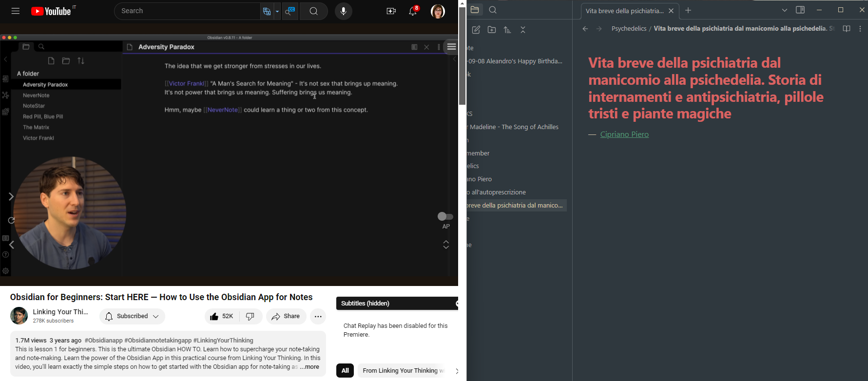Toggle the AP autoplay switch on video
The width and height of the screenshot is (868, 381).
click(445, 216)
